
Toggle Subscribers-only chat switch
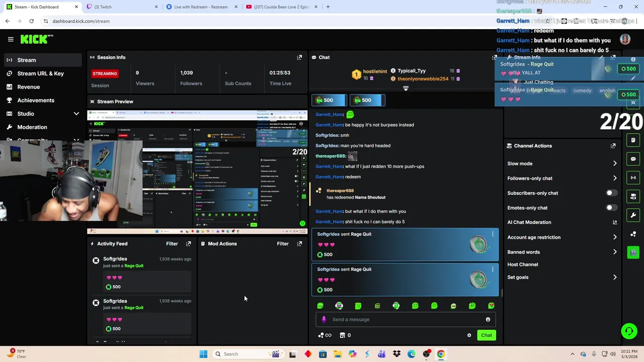[x=611, y=193]
